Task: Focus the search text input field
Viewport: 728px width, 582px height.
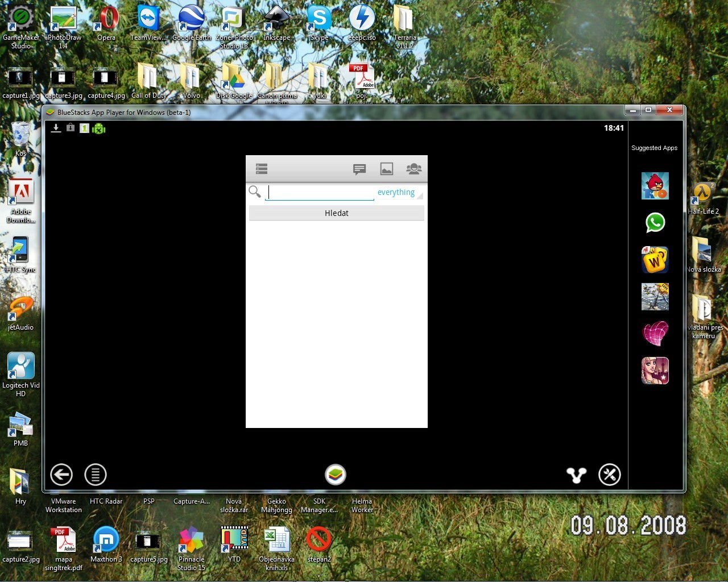Action: tap(320, 193)
